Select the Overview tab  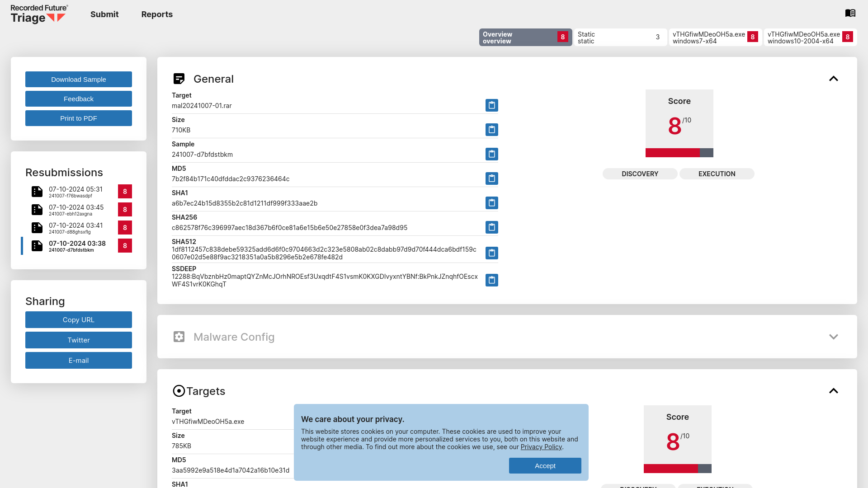tap(525, 38)
